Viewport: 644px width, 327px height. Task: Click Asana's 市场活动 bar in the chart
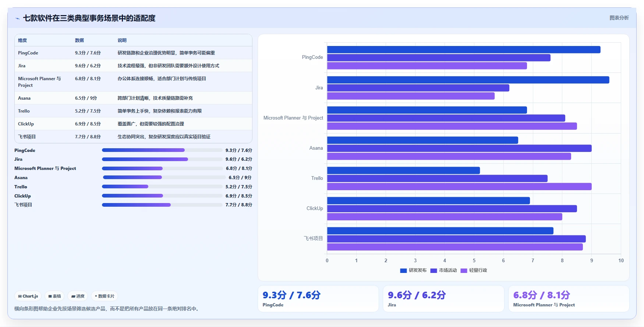(459, 148)
